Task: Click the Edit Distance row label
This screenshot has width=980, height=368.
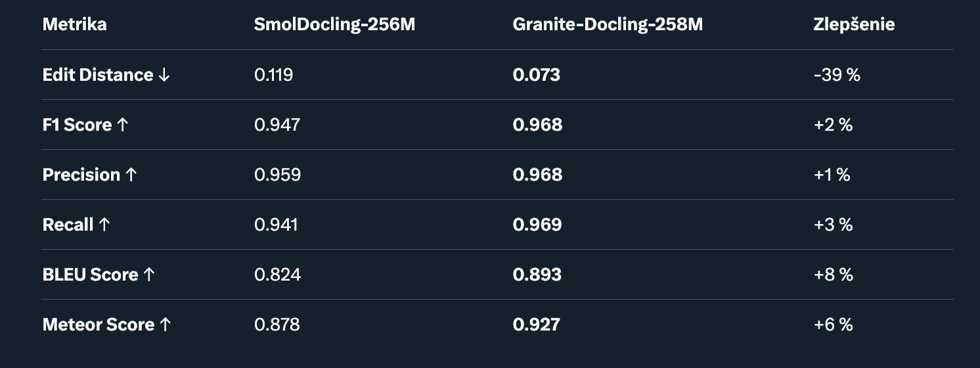Action: click(x=106, y=75)
